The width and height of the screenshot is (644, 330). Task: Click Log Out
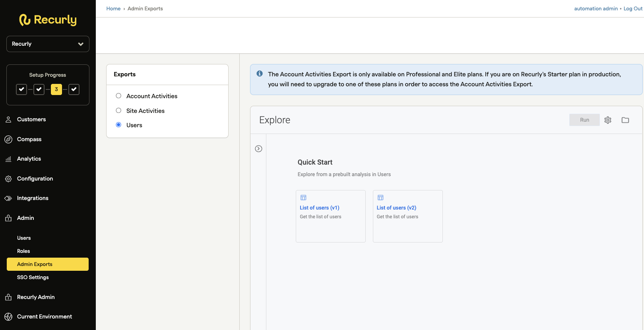pos(633,8)
